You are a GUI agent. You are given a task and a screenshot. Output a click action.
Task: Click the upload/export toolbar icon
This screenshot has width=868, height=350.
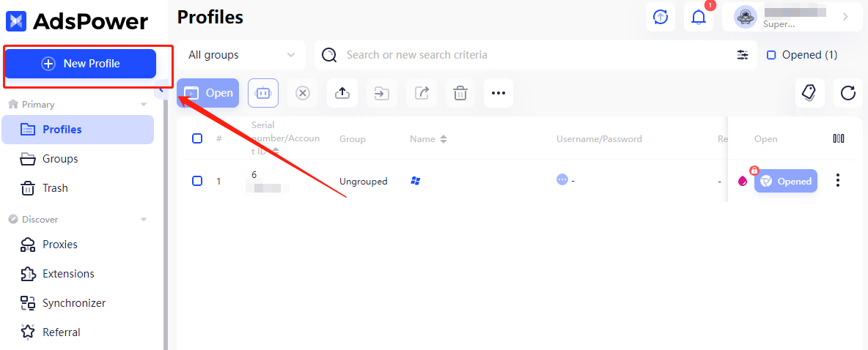pyautogui.click(x=342, y=93)
